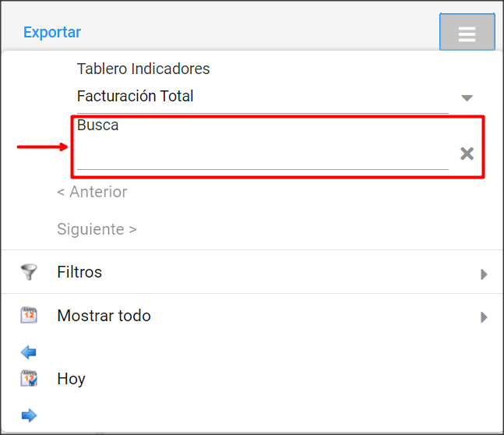Click the Mostrar todo calendar icon
The width and height of the screenshot is (504, 435).
coord(29,315)
